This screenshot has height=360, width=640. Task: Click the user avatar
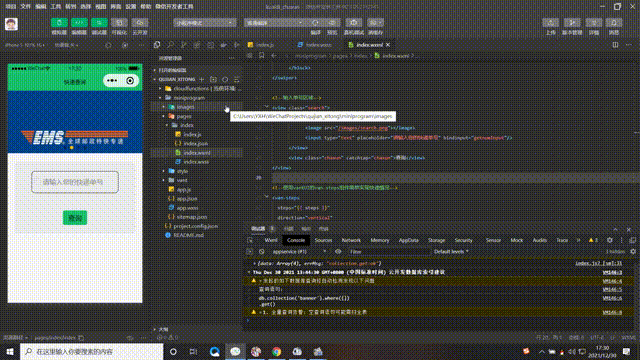(11, 24)
